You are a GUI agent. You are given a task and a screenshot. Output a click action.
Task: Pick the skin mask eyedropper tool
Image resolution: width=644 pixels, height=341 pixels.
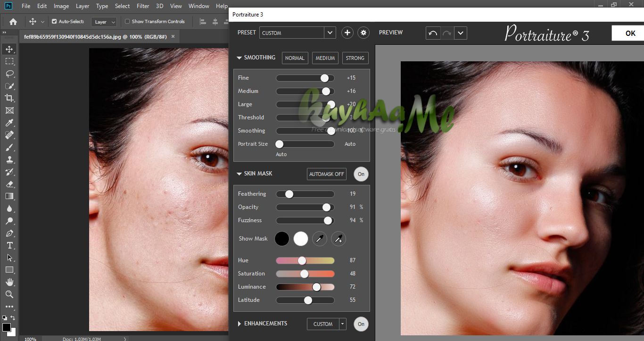click(x=320, y=239)
